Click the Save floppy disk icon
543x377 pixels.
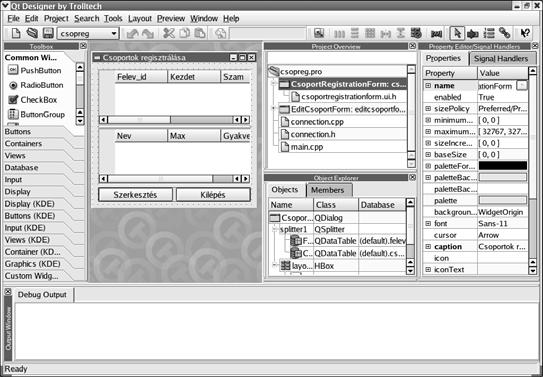click(48, 34)
